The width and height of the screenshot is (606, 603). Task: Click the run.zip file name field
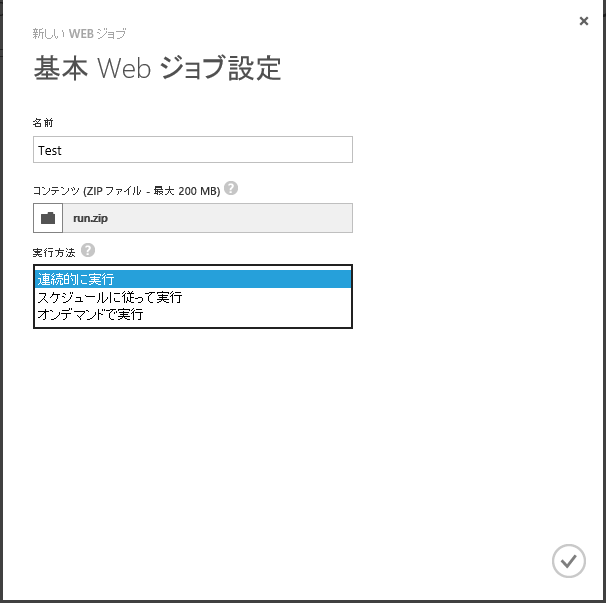[x=207, y=218]
